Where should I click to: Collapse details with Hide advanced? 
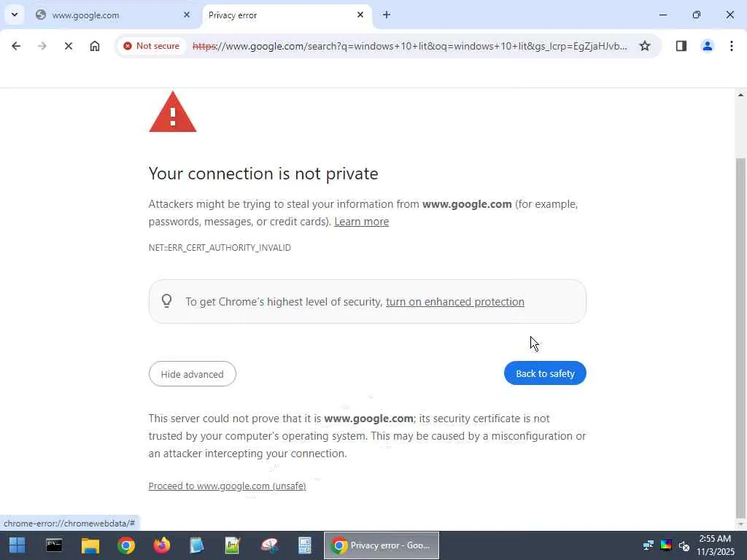tap(192, 374)
